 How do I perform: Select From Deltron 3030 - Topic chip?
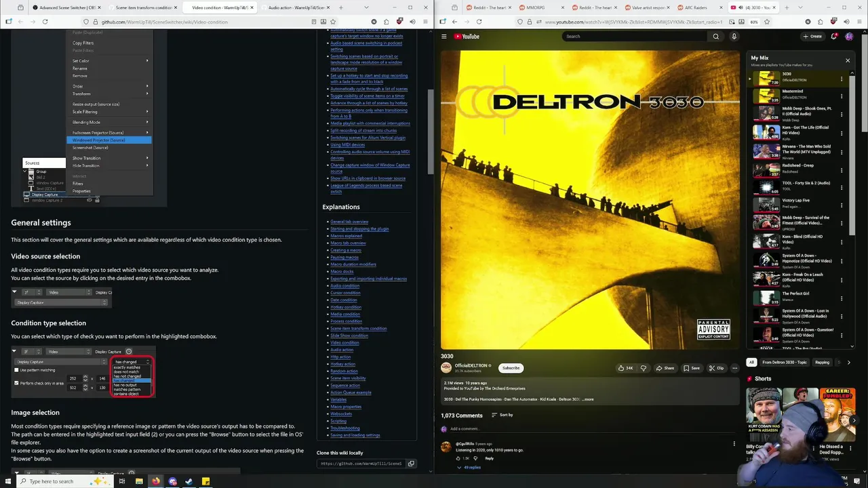(785, 362)
